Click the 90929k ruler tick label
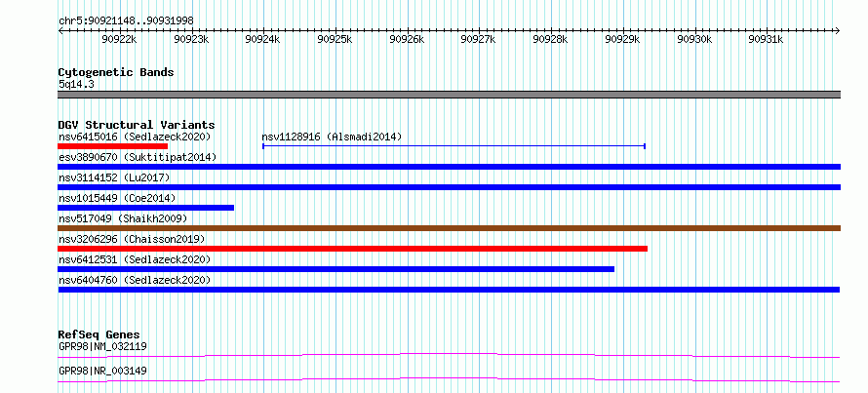Viewport: 868px width, 393px height. click(622, 39)
